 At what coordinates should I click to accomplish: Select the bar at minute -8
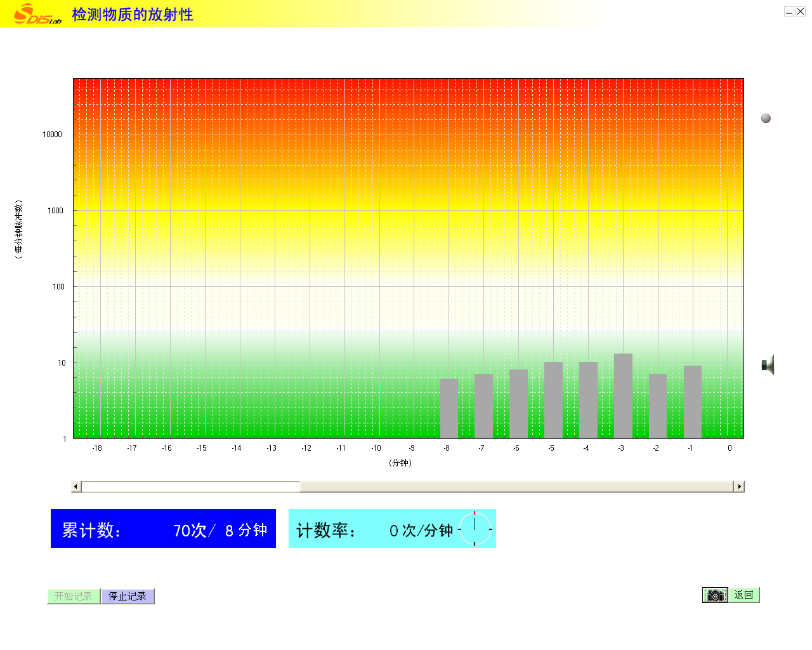449,408
